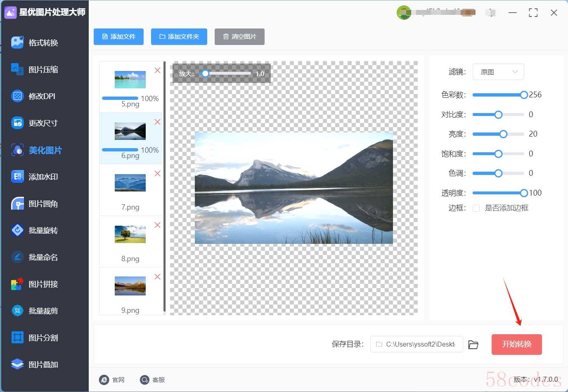Click the 放大 zoom slider handle
568x392 pixels.
coord(205,73)
